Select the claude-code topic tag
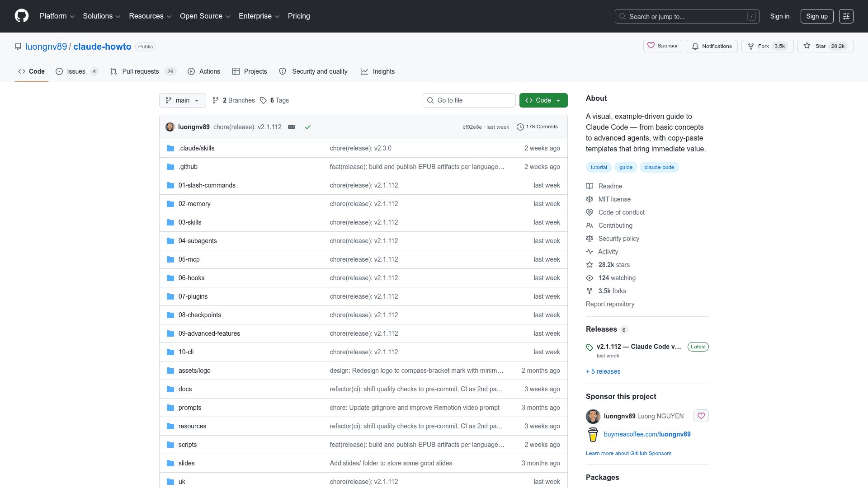Image resolution: width=868 pixels, height=488 pixels. pyautogui.click(x=659, y=167)
